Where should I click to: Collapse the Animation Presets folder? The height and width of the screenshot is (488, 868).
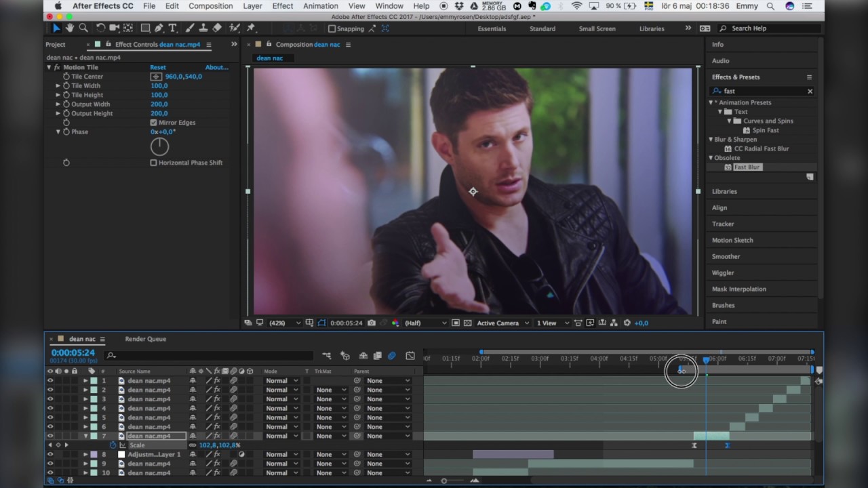(711, 102)
